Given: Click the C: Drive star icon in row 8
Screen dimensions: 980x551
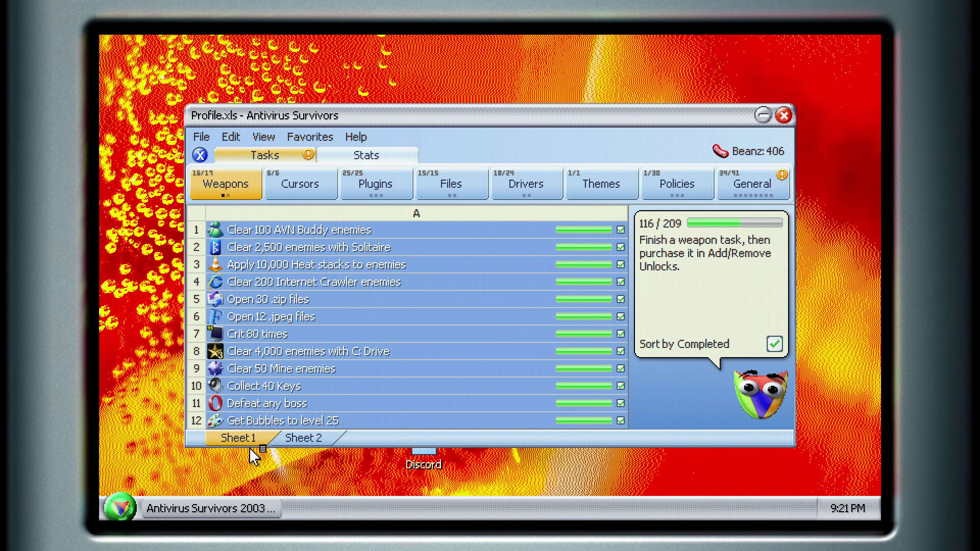Looking at the screenshot, I should (215, 351).
